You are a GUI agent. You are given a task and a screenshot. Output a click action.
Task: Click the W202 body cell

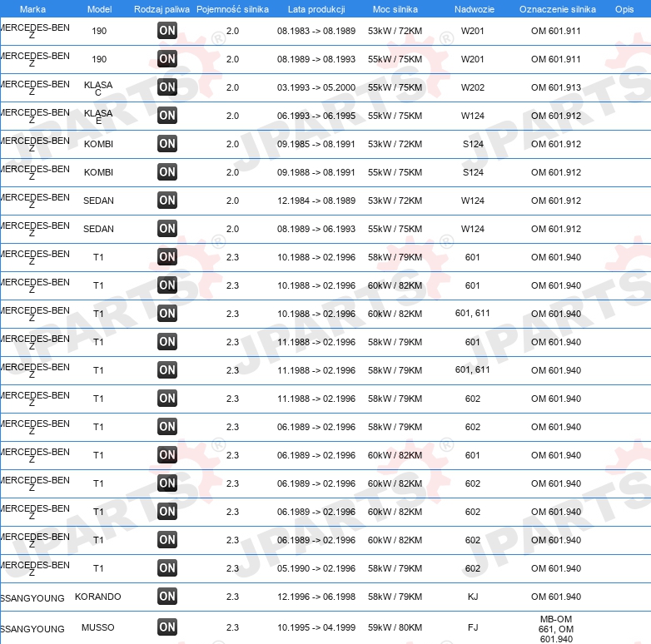point(473,87)
